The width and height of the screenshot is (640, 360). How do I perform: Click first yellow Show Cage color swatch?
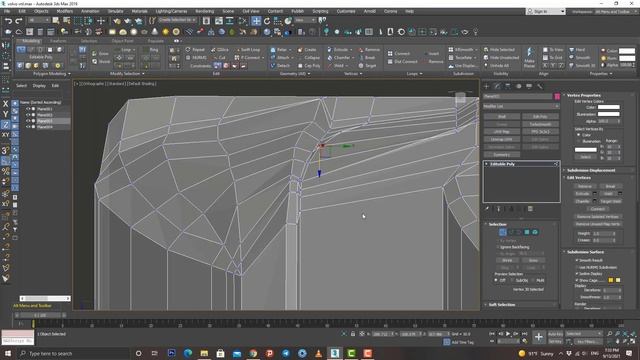pos(611,280)
